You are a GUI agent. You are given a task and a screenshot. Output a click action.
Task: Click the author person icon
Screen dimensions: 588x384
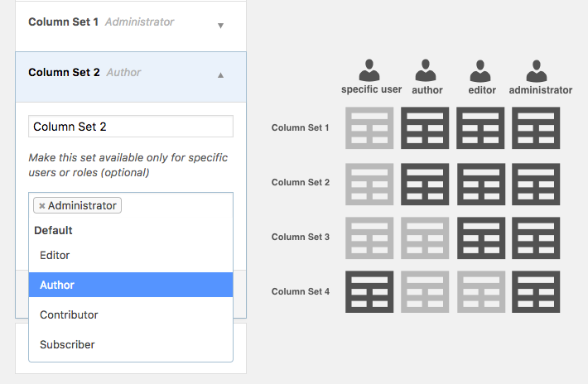(x=425, y=70)
